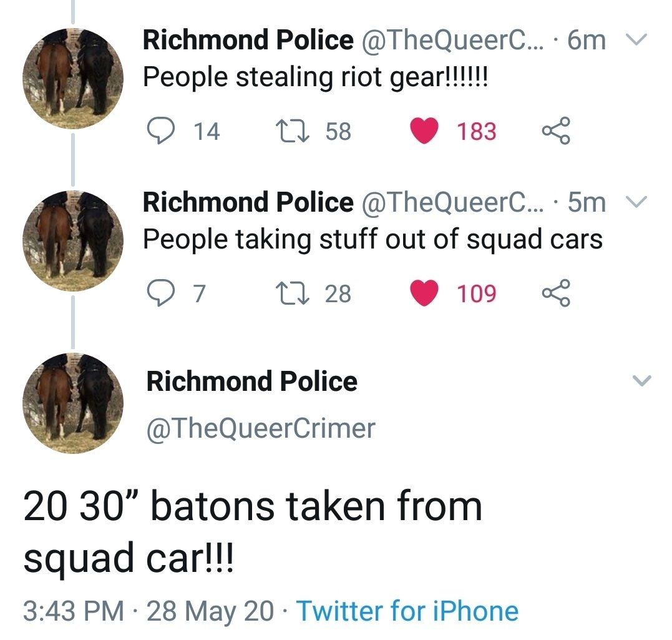Like the riot gear tweet
Image resolution: width=672 pixels, height=640 pixels.
click(x=424, y=131)
